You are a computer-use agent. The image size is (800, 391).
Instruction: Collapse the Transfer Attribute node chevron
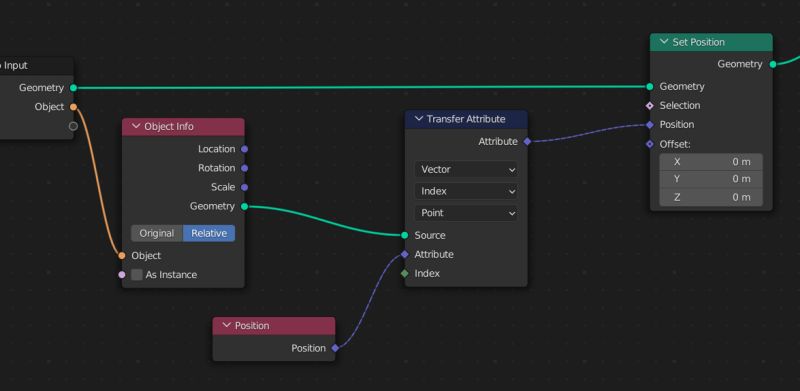[x=419, y=119]
